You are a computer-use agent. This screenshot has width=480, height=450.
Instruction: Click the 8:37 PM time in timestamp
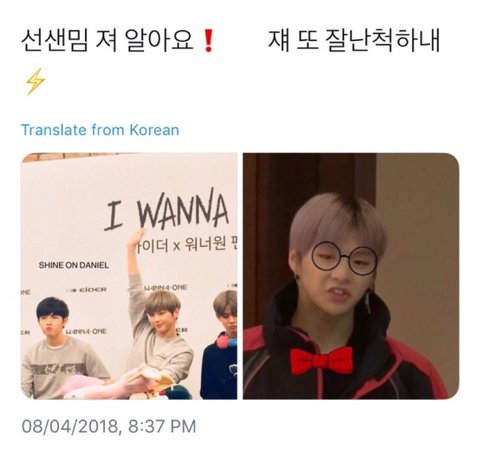click(162, 426)
